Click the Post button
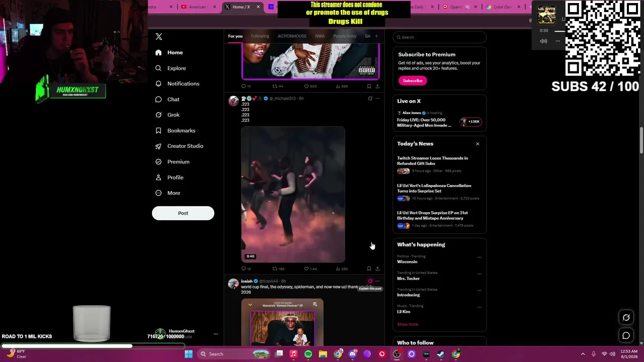The image size is (644, 362). [183, 213]
